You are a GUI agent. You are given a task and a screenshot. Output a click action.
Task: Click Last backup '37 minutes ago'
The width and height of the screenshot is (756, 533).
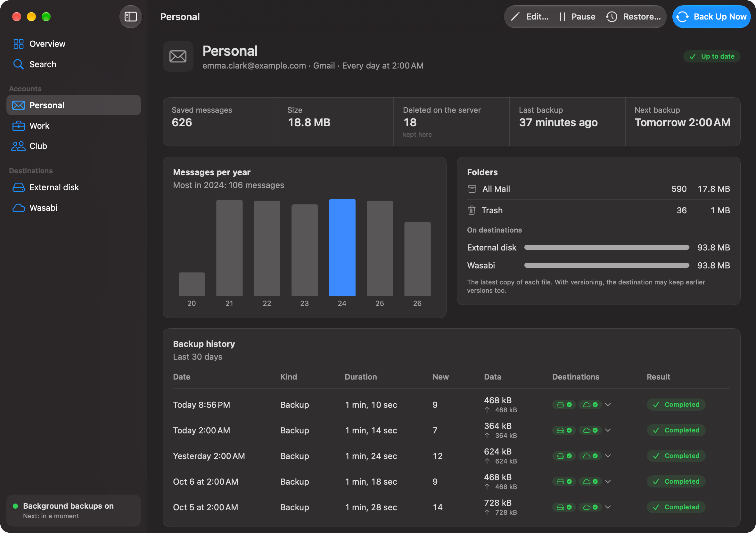(x=558, y=122)
